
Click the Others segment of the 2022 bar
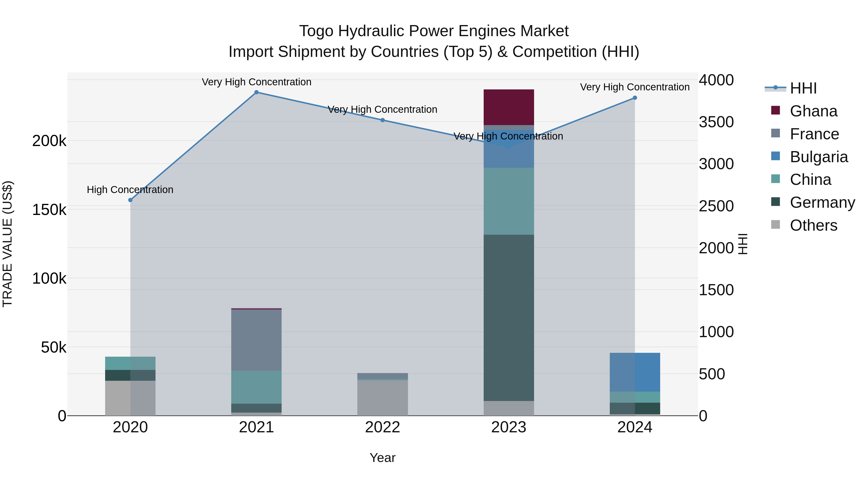tap(383, 398)
